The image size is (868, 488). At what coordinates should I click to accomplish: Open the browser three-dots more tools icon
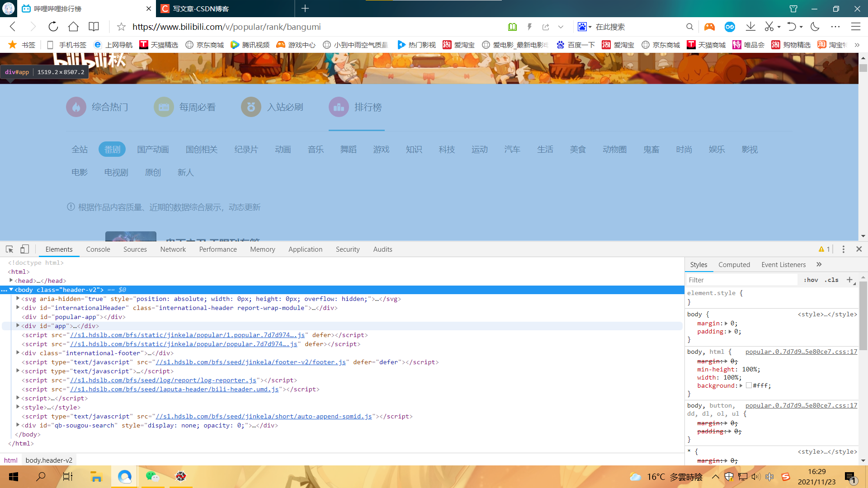coord(835,27)
